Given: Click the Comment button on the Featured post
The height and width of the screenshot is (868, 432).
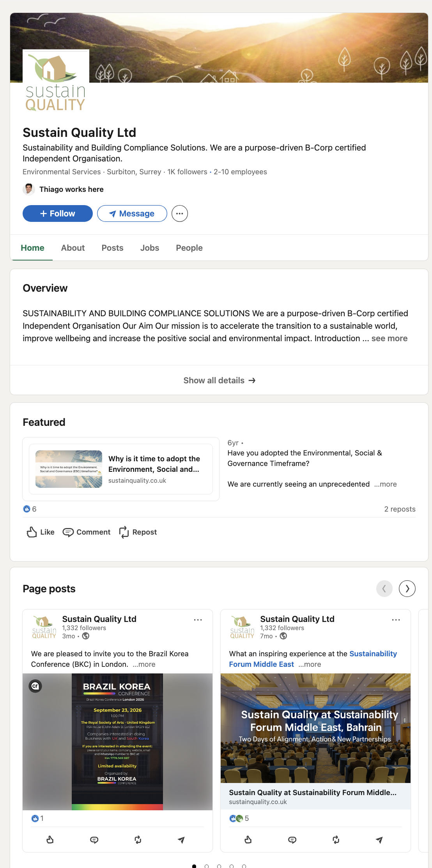Looking at the screenshot, I should click(x=87, y=532).
